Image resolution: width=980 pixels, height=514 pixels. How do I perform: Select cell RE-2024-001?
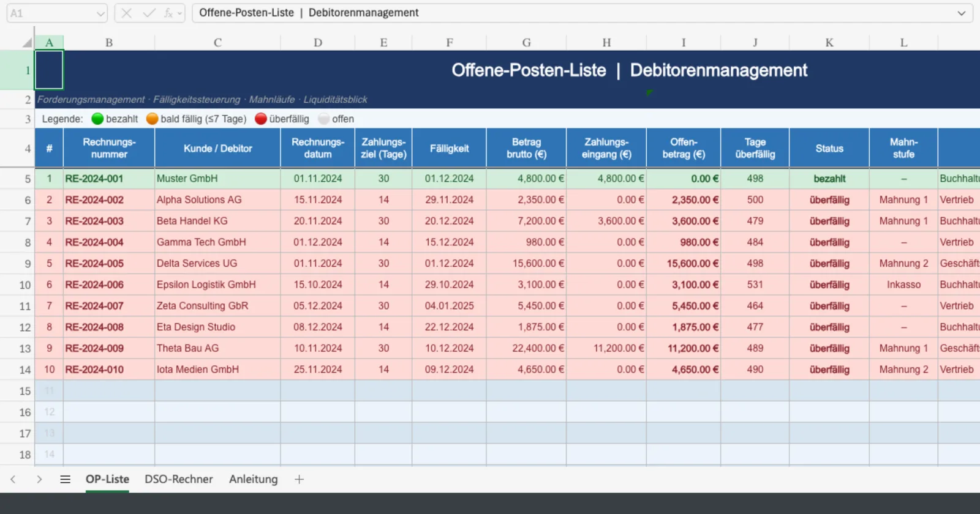pos(109,179)
